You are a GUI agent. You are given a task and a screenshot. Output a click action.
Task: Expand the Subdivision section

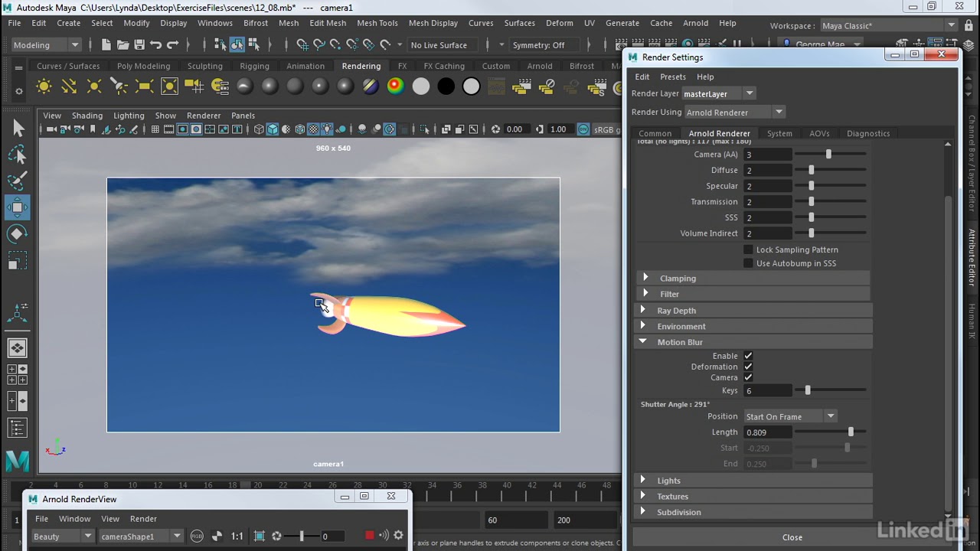753,512
